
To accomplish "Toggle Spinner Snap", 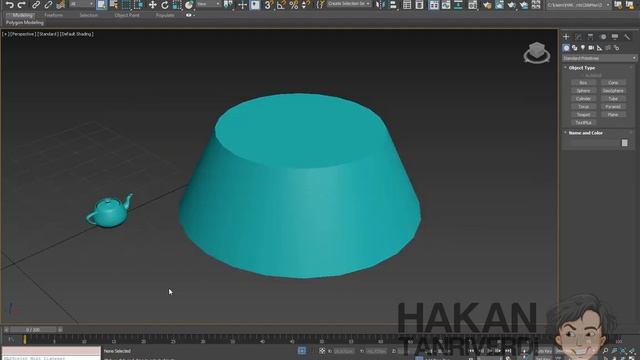I will tap(305, 4).
